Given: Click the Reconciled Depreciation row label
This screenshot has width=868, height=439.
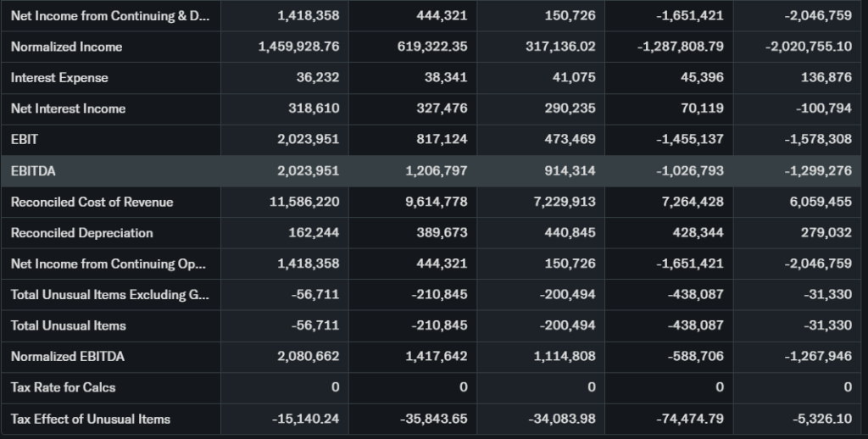Looking at the screenshot, I should click(x=81, y=233).
